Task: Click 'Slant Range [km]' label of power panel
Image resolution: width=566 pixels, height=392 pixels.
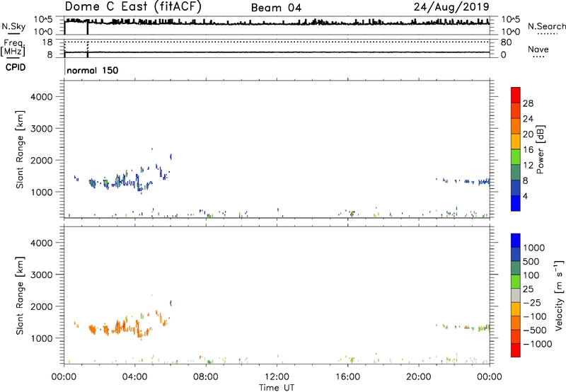Action: [x=20, y=149]
